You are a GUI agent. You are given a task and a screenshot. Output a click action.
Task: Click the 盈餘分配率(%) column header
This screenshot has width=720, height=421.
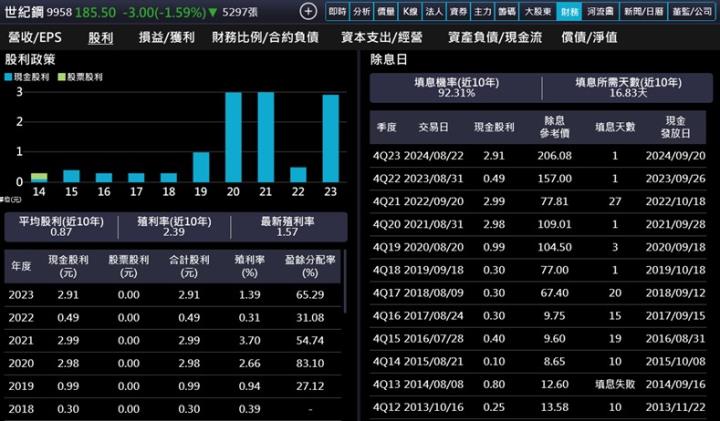(x=310, y=266)
